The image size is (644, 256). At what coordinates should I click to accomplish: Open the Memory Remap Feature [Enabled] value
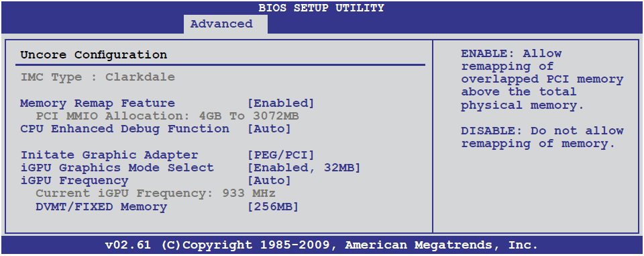pyautogui.click(x=281, y=103)
